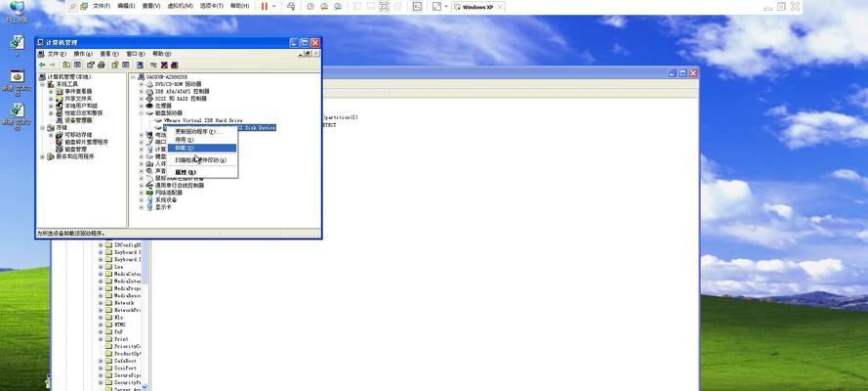Open VMware 编辑(E) menu
This screenshot has width=868, height=391.
tap(126, 6)
